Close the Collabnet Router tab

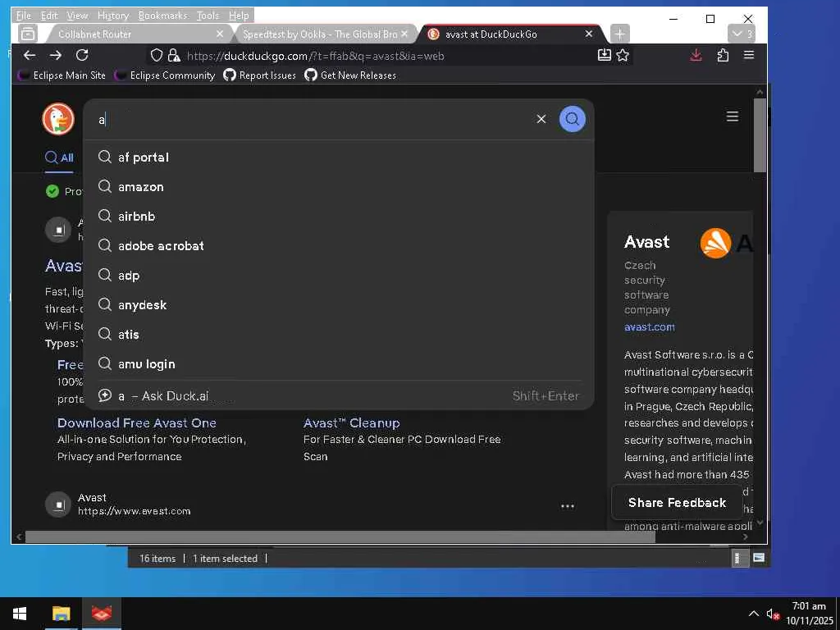click(220, 34)
